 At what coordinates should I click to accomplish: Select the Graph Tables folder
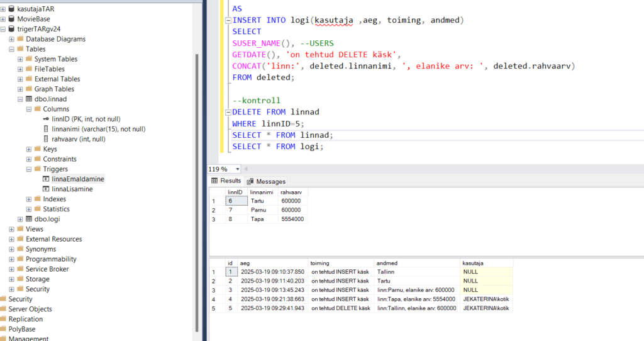click(54, 89)
